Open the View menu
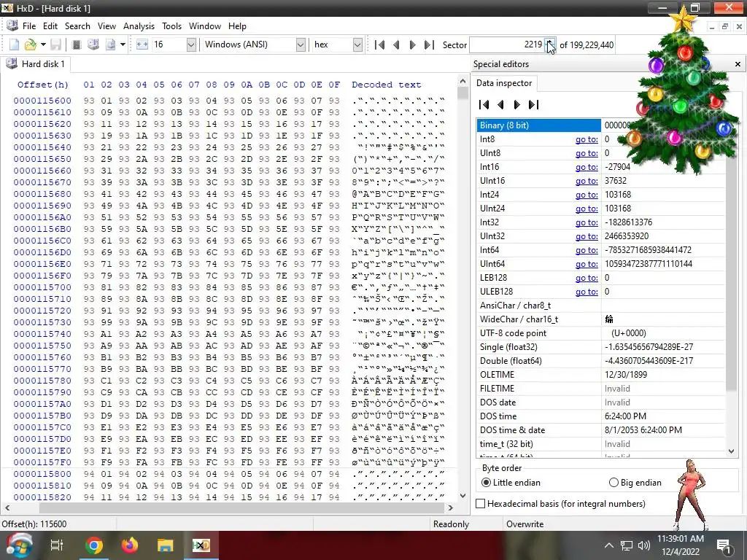 107,26
